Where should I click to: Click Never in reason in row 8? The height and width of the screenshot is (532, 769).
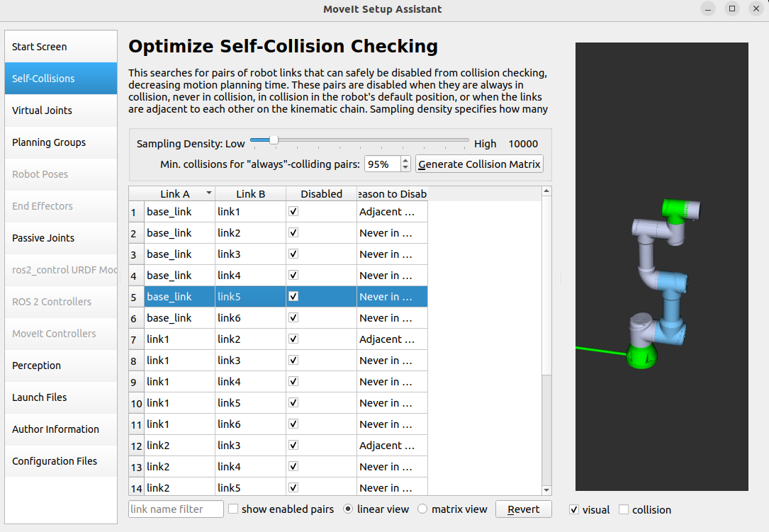pos(392,361)
